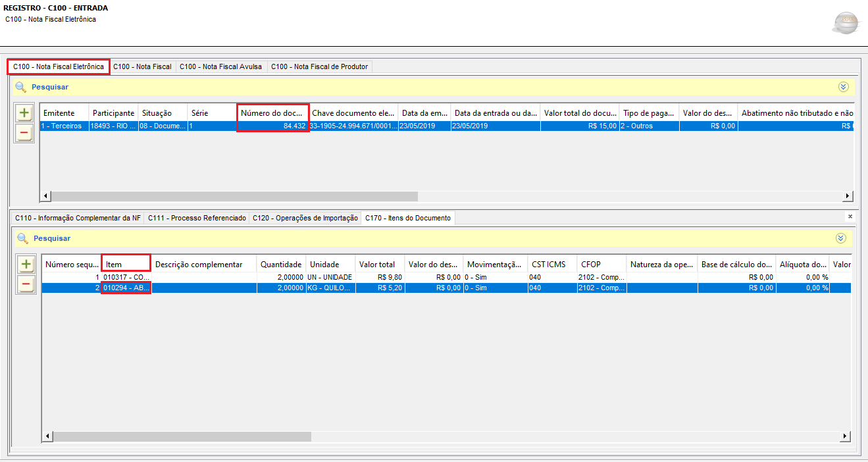Viewport: 868px width, 462px height.
Task: Sort by CFOP column header
Action: pos(601,265)
